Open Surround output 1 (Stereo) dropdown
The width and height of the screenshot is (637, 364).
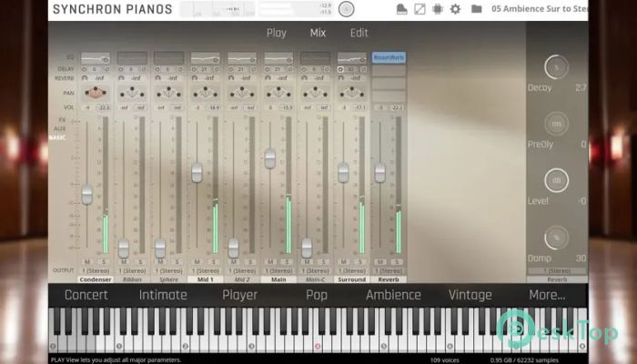(352, 270)
